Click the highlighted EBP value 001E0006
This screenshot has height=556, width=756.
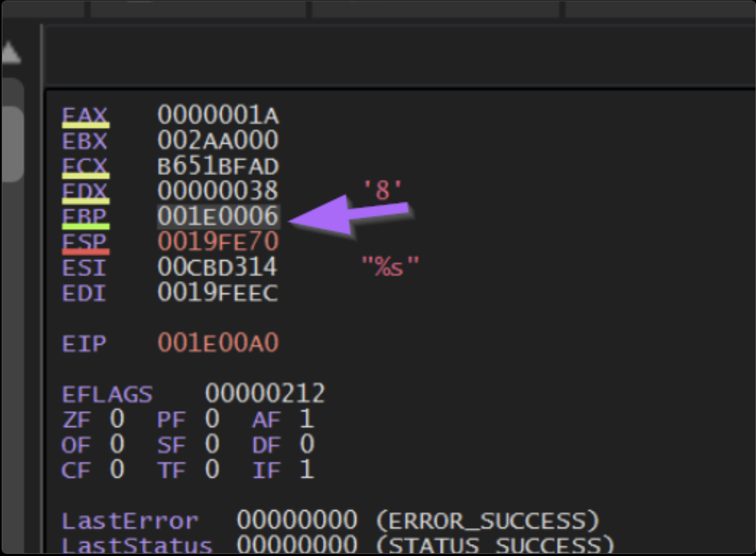pyautogui.click(x=218, y=217)
